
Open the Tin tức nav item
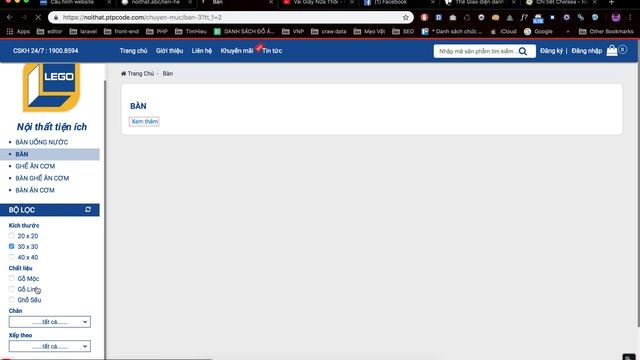point(272,51)
